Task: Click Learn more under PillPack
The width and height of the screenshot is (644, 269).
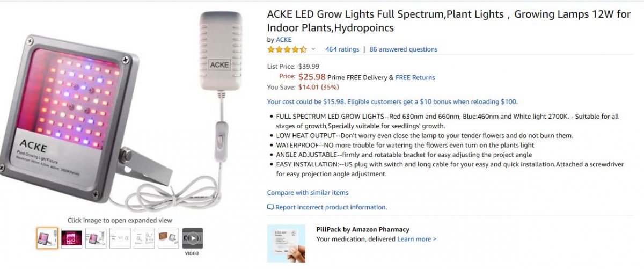Action: (x=416, y=239)
